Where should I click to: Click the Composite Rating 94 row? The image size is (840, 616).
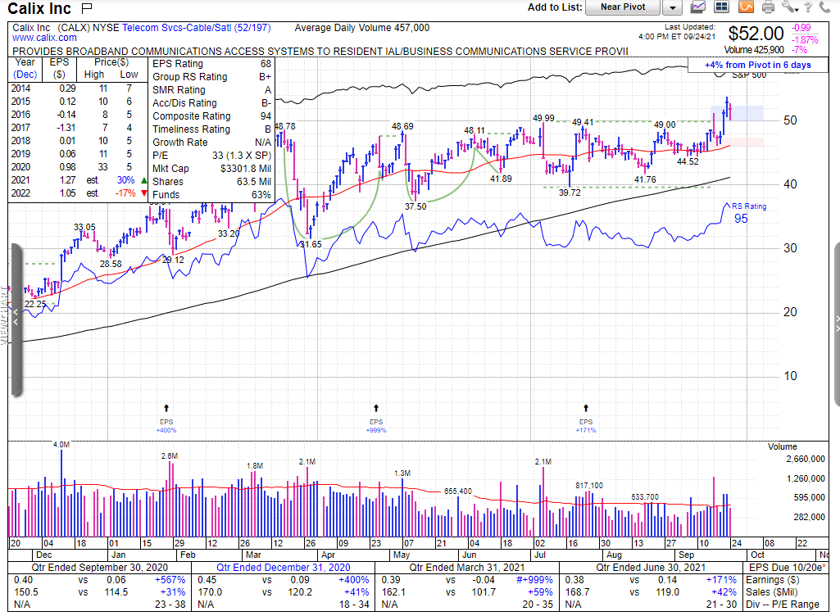pos(211,116)
